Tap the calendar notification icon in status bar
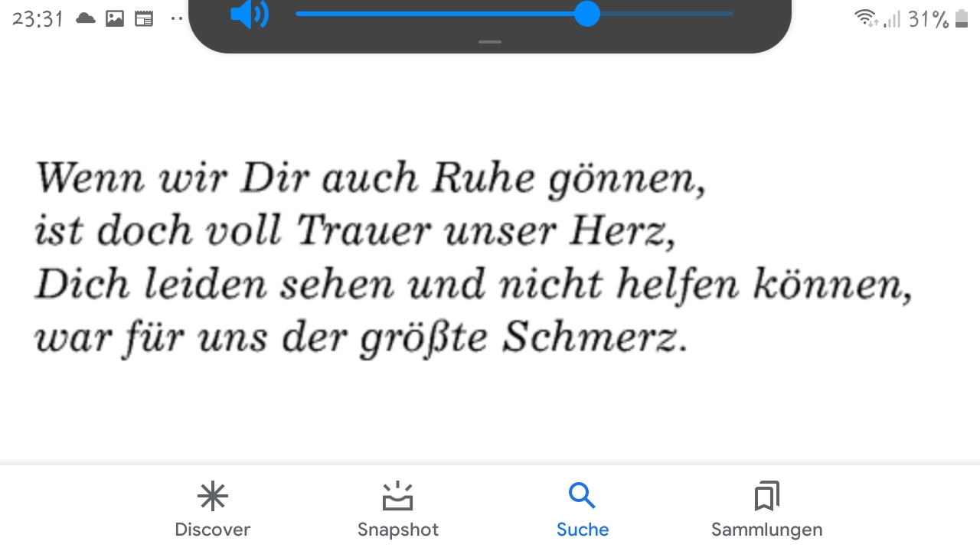Image resolution: width=980 pixels, height=551 pixels. 144,19
